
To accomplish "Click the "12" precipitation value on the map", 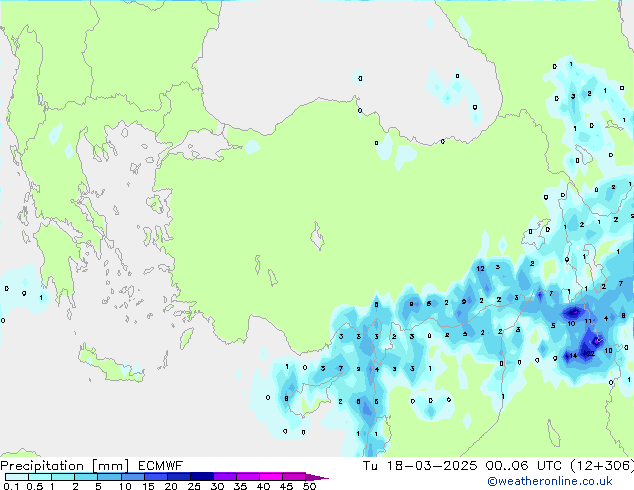I will point(480,268).
